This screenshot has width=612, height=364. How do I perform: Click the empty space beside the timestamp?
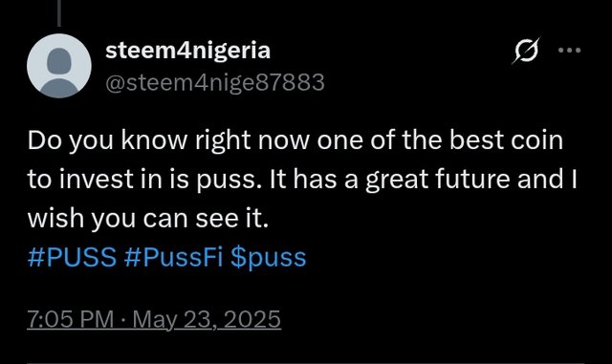tap(431, 319)
